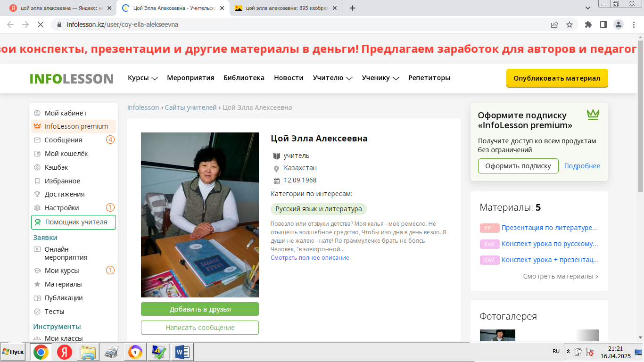Image resolution: width=644 pixels, height=362 pixels.
Task: Open the Конспект урока + презентац material
Action: tap(550, 260)
